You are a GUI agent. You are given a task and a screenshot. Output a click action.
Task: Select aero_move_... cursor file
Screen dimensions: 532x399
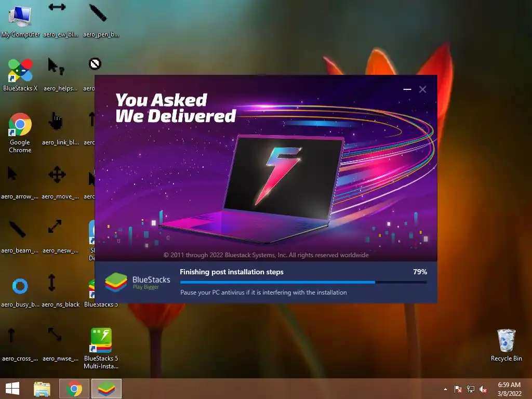point(60,183)
